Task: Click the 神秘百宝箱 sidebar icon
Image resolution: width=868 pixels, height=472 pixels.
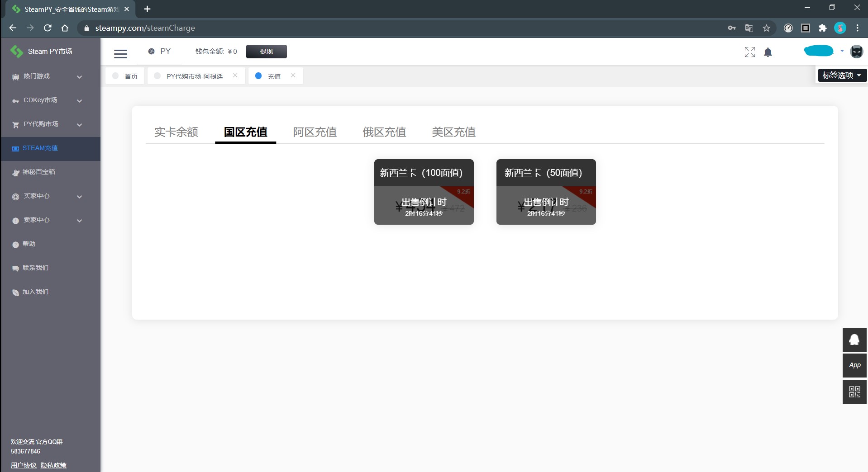Action: click(15, 172)
